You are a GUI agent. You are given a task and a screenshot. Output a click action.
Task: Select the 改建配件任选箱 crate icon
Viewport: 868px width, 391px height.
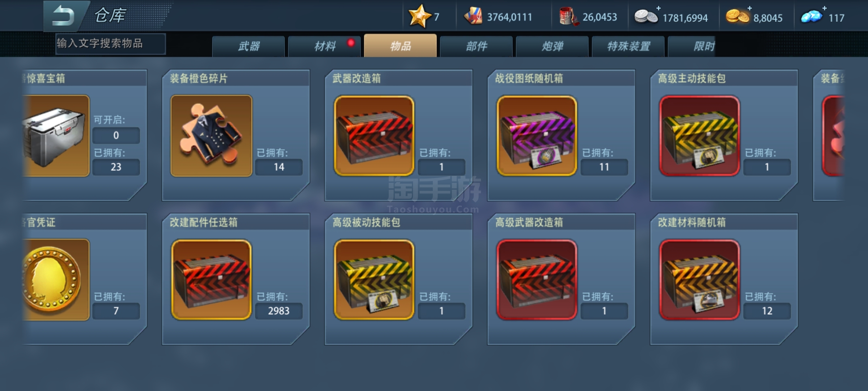211,279
